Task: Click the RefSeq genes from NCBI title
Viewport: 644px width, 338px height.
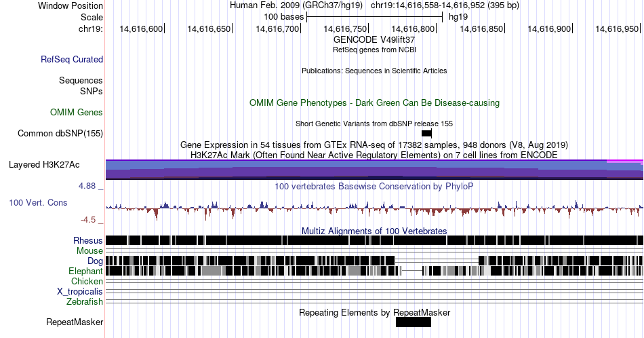Action: click(x=374, y=50)
